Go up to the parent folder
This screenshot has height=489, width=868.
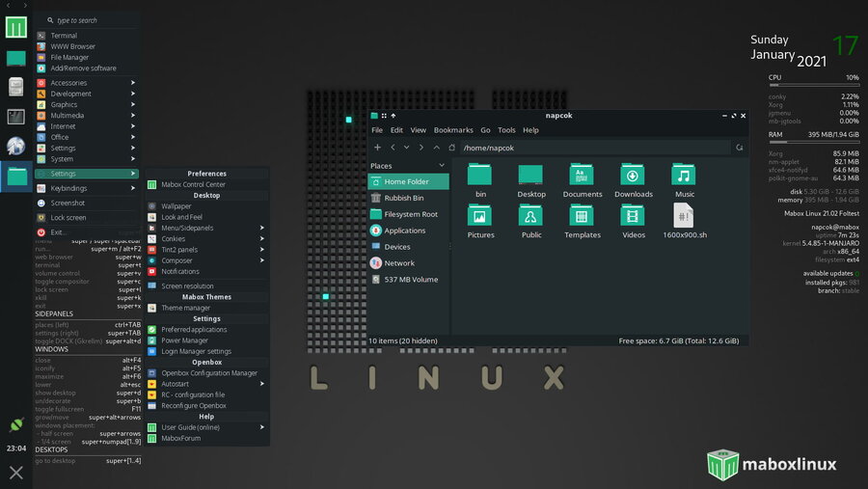pos(437,148)
